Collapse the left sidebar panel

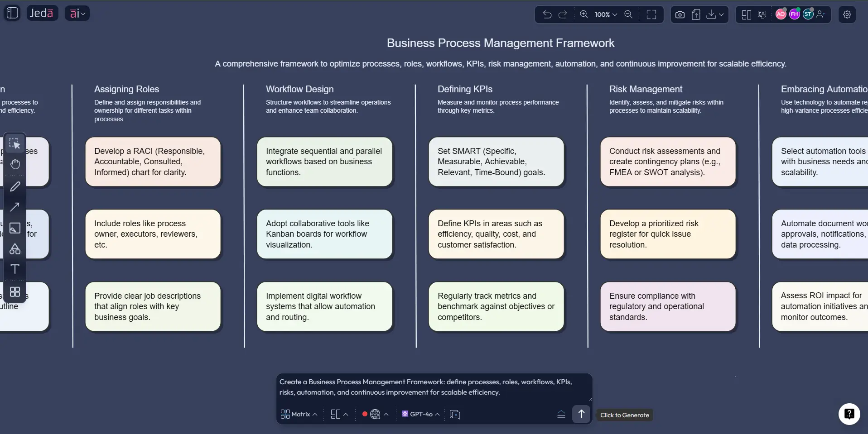12,13
